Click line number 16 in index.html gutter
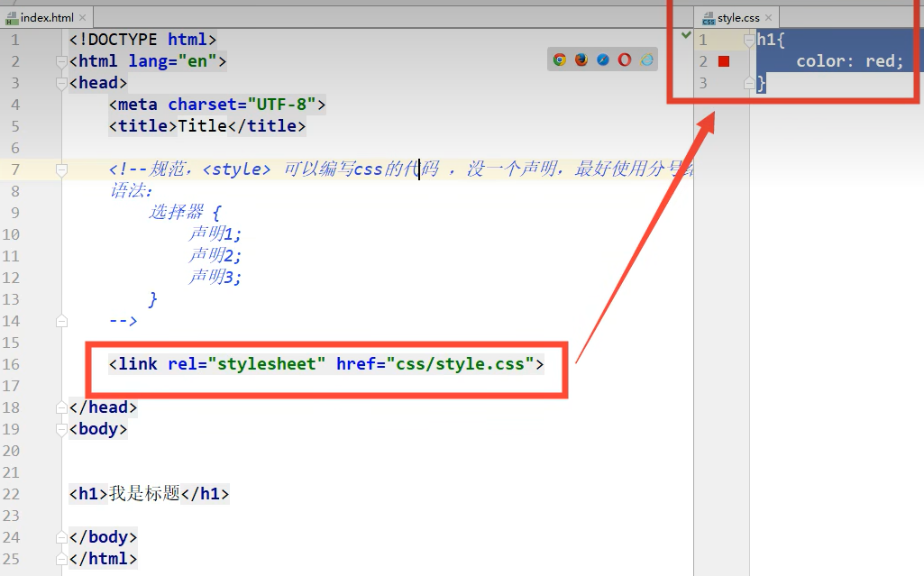 click(11, 364)
